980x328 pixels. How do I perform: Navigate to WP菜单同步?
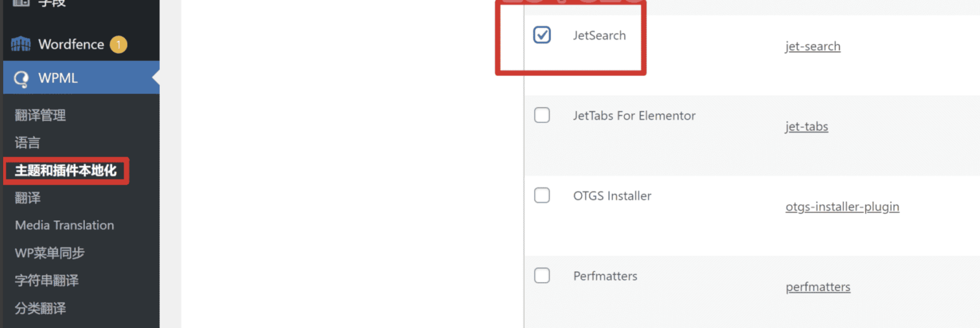click(50, 253)
